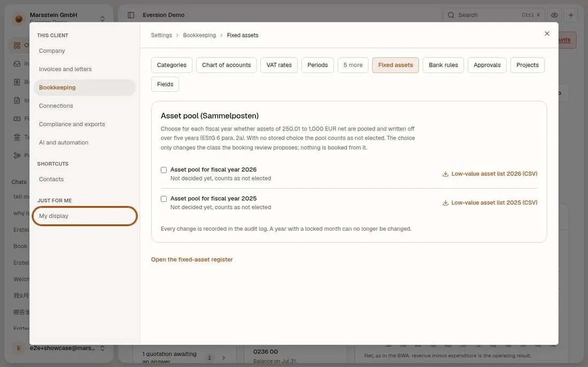Open My display settings
This screenshot has height=367, width=588.
coord(84,216)
